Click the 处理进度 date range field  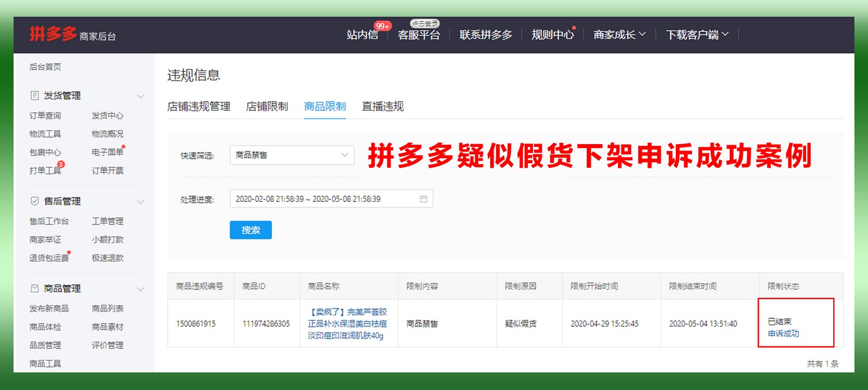(x=332, y=199)
